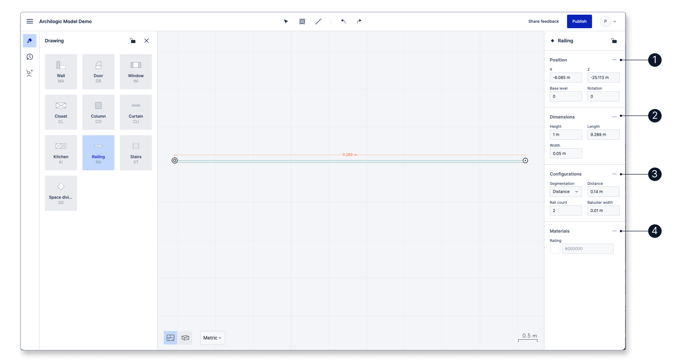Edit the Base level field

point(566,96)
